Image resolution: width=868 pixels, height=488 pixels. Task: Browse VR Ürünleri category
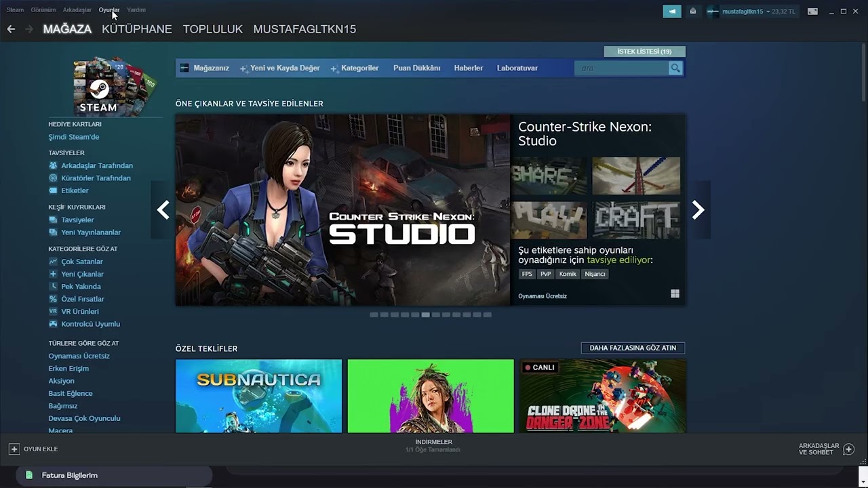pyautogui.click(x=80, y=312)
